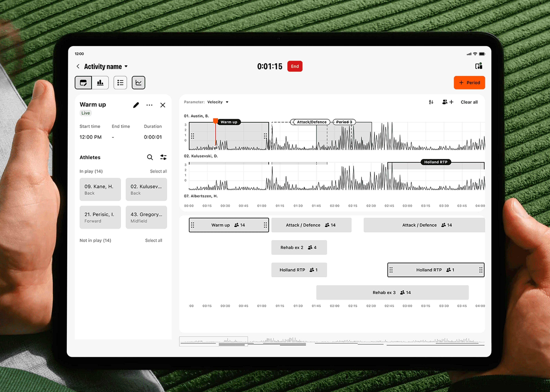The height and width of the screenshot is (392, 550).
Task: Switch to the bar chart view tab
Action: (100, 83)
